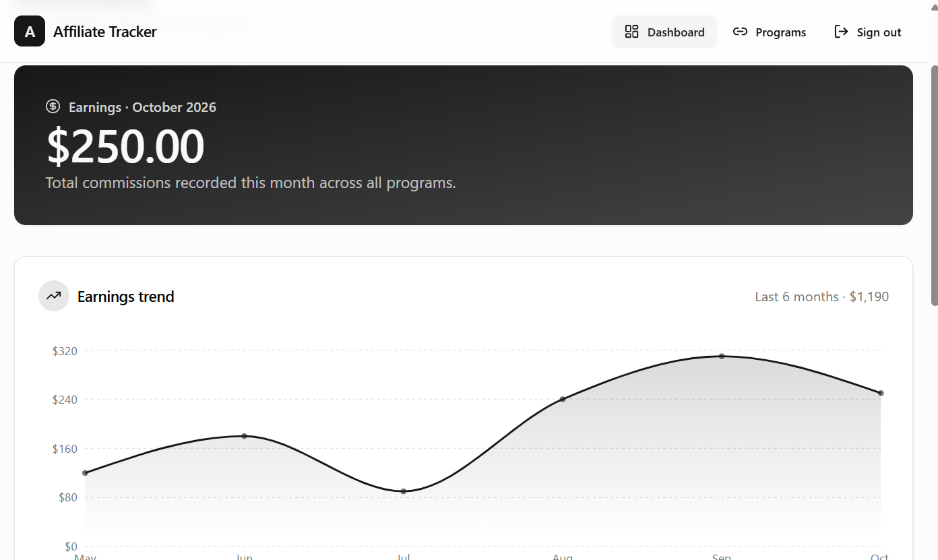
Task: Click the $240 y-axis label
Action: 65,400
